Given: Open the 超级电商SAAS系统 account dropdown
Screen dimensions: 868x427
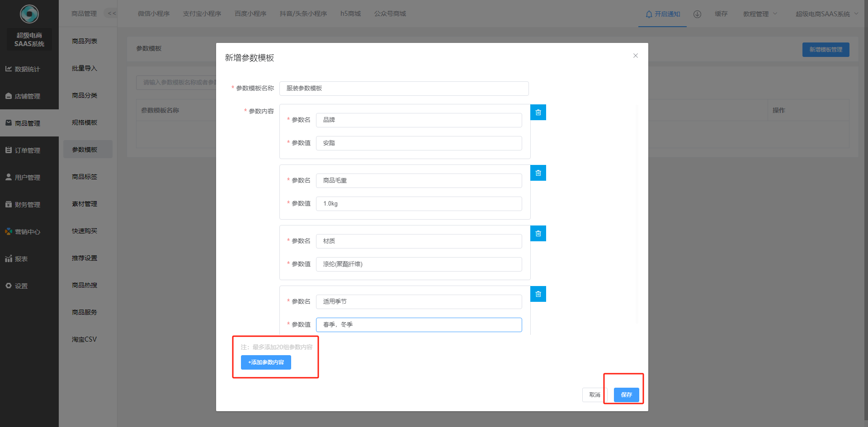Looking at the screenshot, I should point(826,14).
